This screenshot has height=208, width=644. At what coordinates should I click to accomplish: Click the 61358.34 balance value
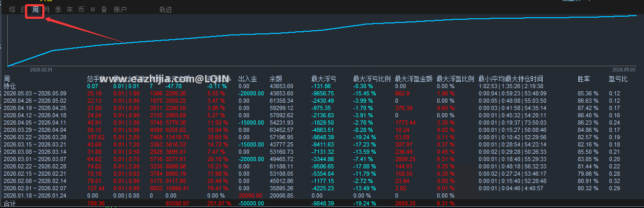tap(281, 101)
